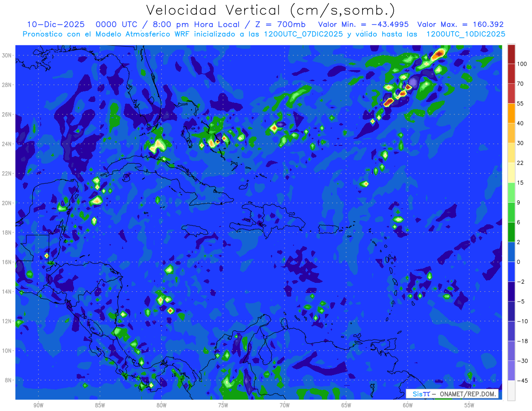The image size is (532, 411).
Task: Select the blue colorbar segment between -2 and 0
Action: [x=511, y=271]
